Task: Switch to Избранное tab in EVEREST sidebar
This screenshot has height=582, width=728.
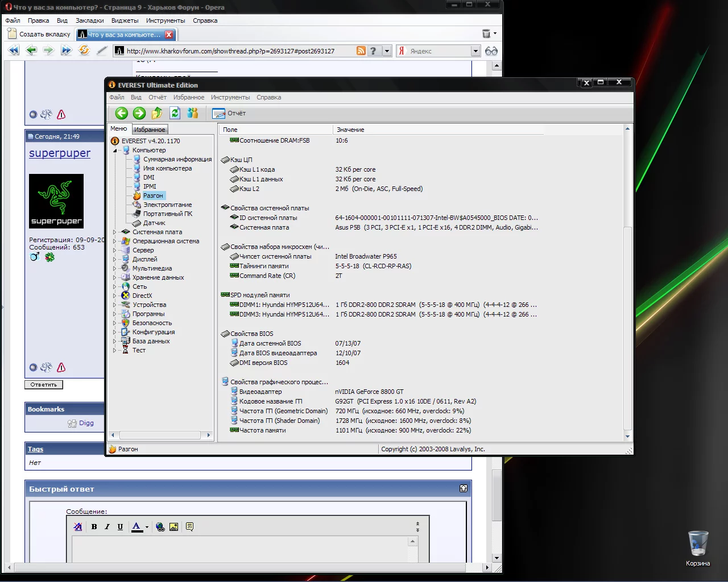Action: tap(150, 130)
